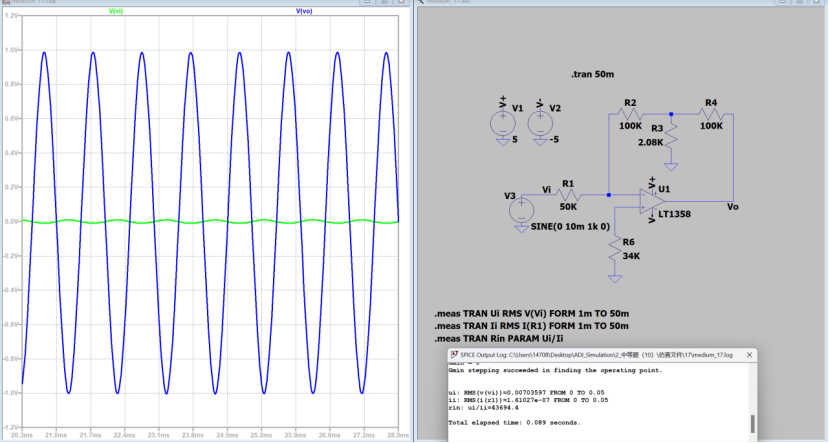Viewport: 829px width, 443px height.
Task: Click the 2.08K value of R3
Action: 650,142
